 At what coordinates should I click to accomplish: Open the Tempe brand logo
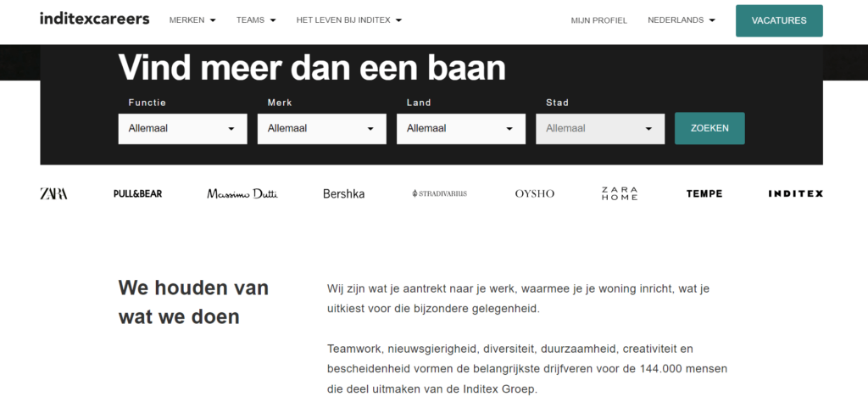tap(704, 193)
